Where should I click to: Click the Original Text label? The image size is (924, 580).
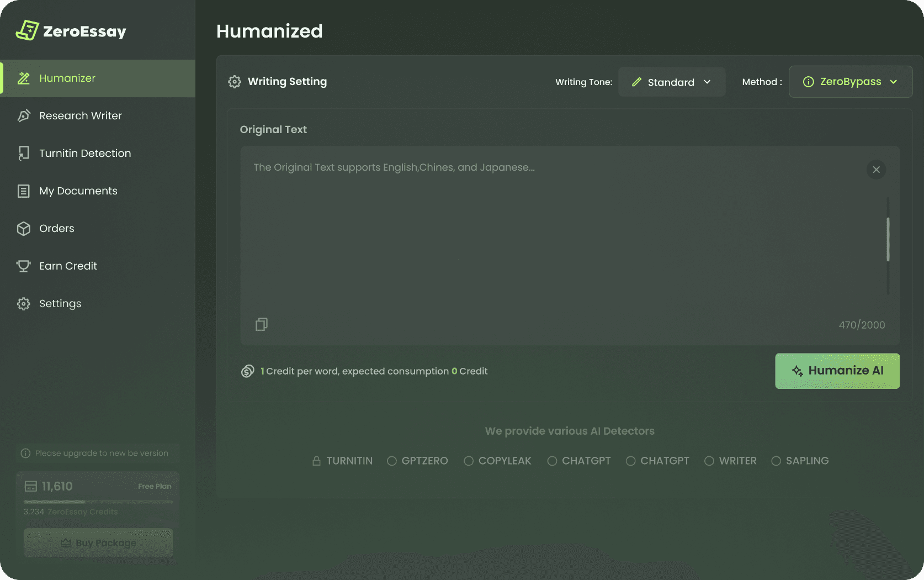pyautogui.click(x=273, y=130)
